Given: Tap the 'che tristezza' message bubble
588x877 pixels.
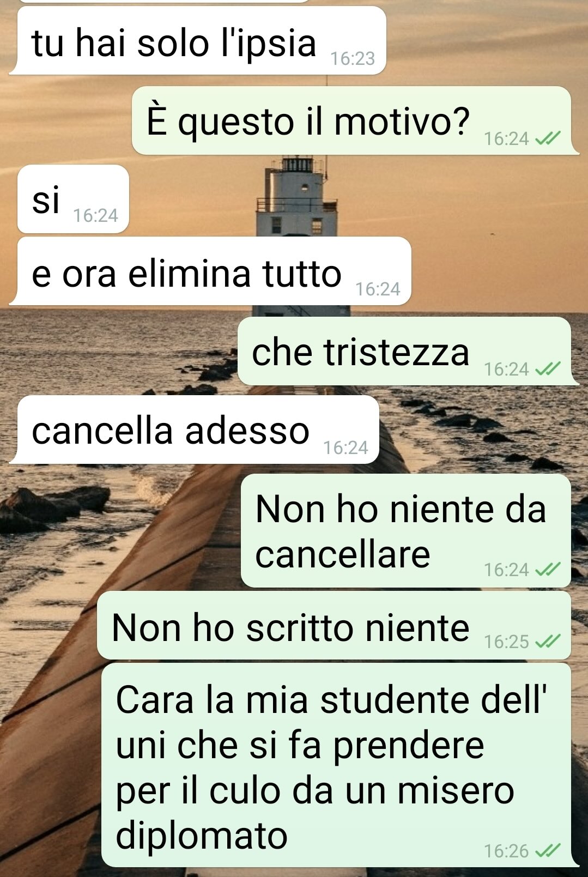Looking at the screenshot, I should click(x=408, y=351).
